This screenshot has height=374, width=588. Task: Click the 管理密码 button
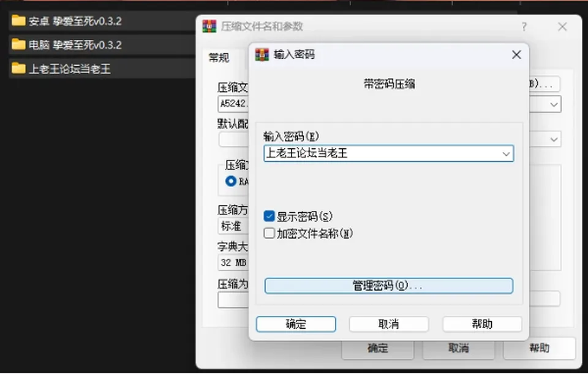click(x=388, y=286)
